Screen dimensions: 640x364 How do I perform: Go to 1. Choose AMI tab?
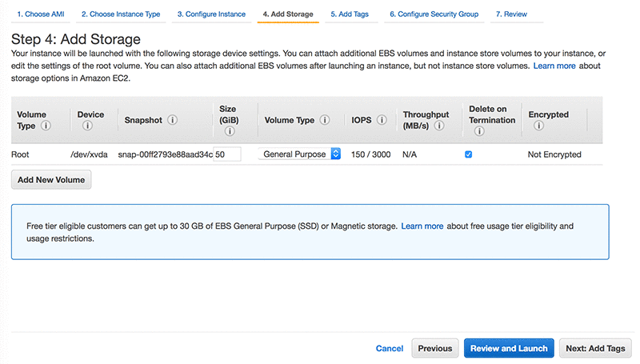[42, 14]
